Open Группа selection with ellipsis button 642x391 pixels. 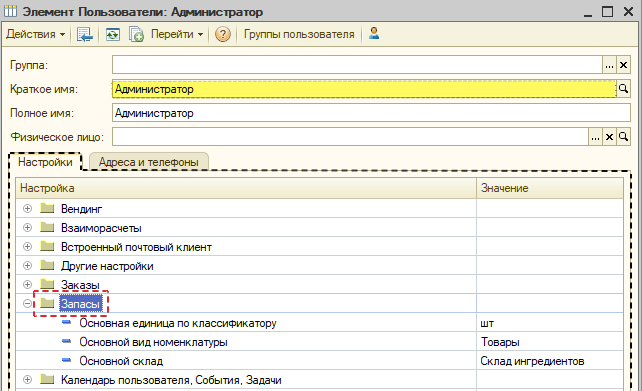click(x=609, y=65)
